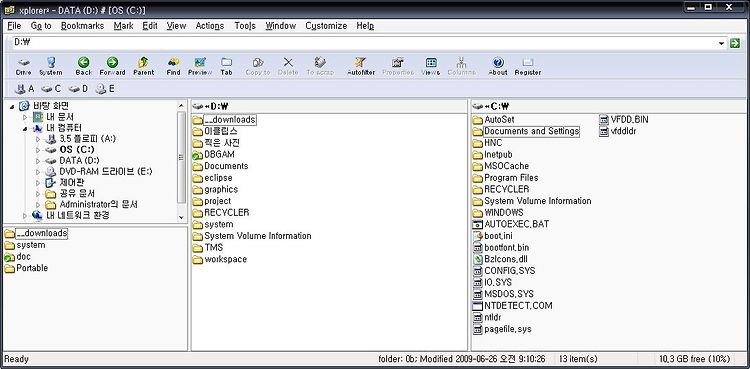750x369 pixels.
Task: Open the Window menu
Action: (280, 26)
